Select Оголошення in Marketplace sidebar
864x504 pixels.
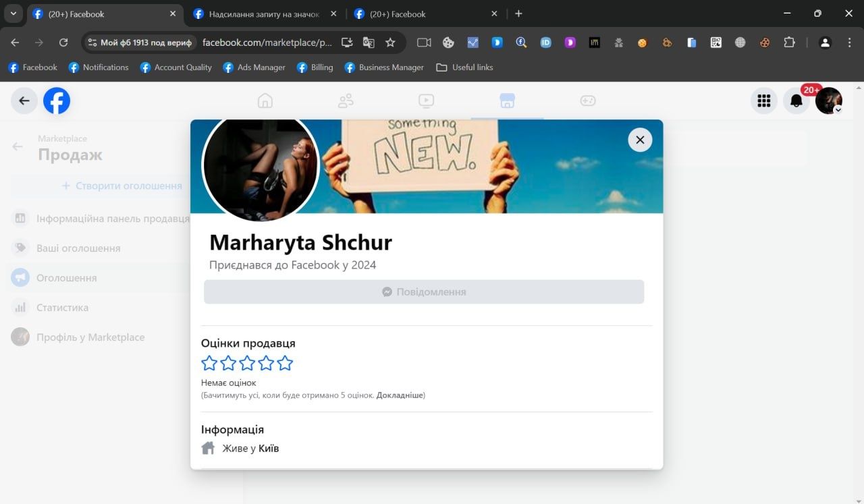tap(66, 278)
